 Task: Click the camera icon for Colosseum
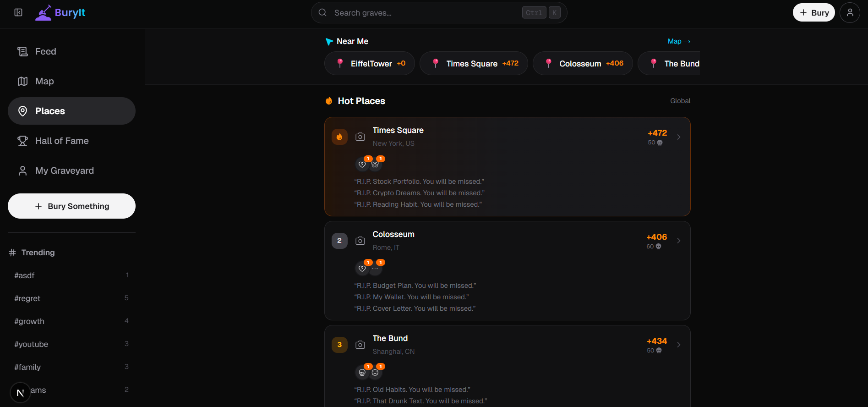[360, 241]
